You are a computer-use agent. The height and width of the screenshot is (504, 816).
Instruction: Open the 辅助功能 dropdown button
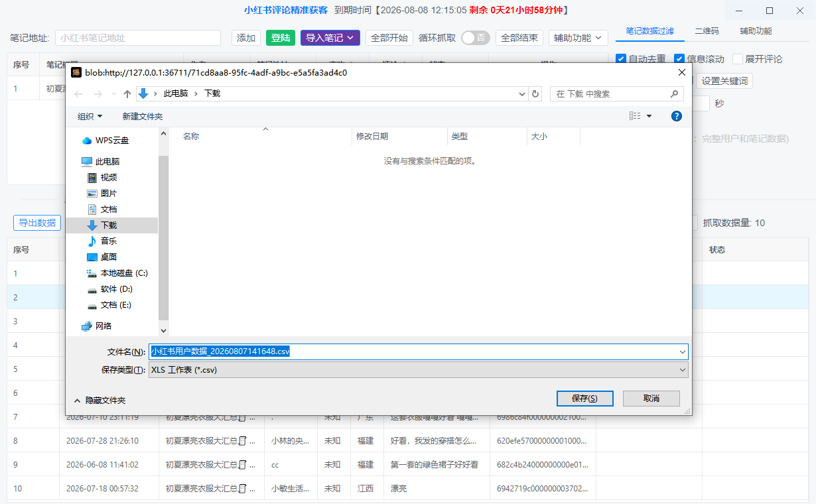(578, 38)
